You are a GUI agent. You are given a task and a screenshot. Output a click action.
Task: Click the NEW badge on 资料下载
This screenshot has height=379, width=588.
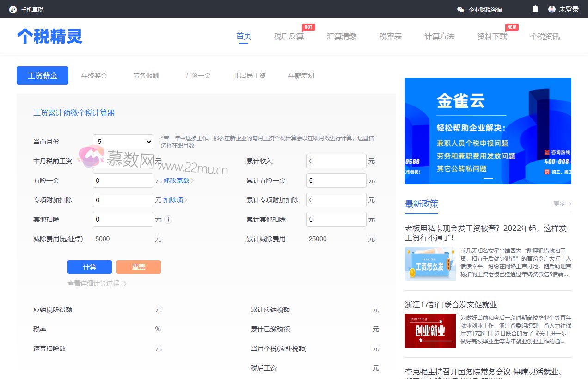[512, 27]
